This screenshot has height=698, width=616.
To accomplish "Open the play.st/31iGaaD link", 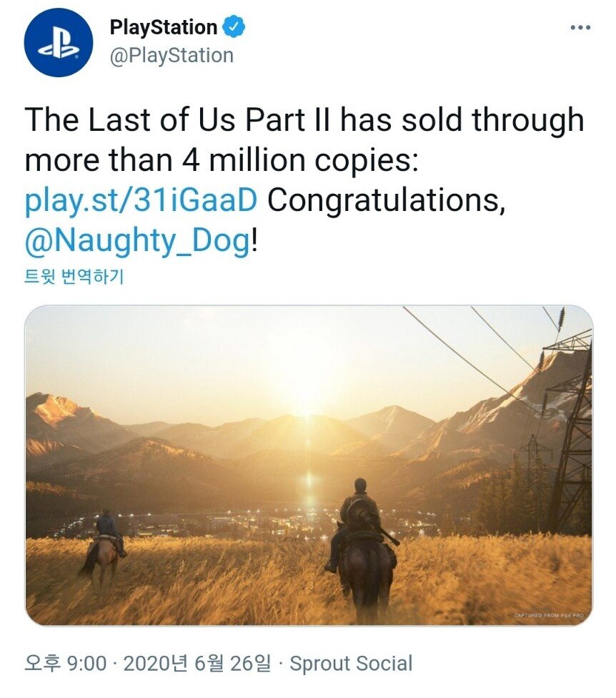I will [x=140, y=201].
